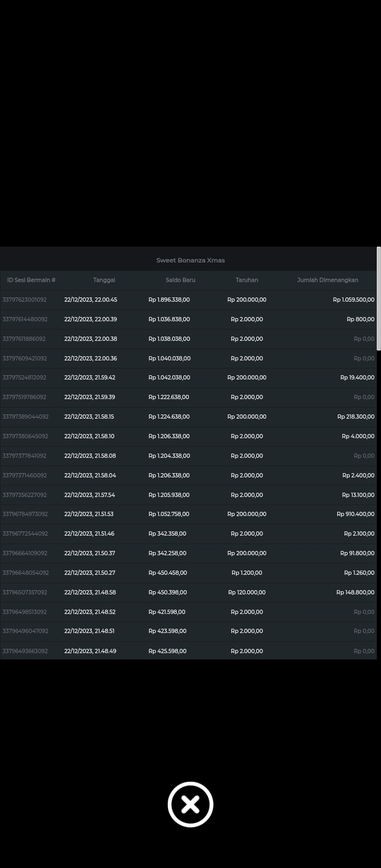Open session ID 33797380645092
Image resolution: width=381 pixels, height=868 pixels.
coord(25,436)
